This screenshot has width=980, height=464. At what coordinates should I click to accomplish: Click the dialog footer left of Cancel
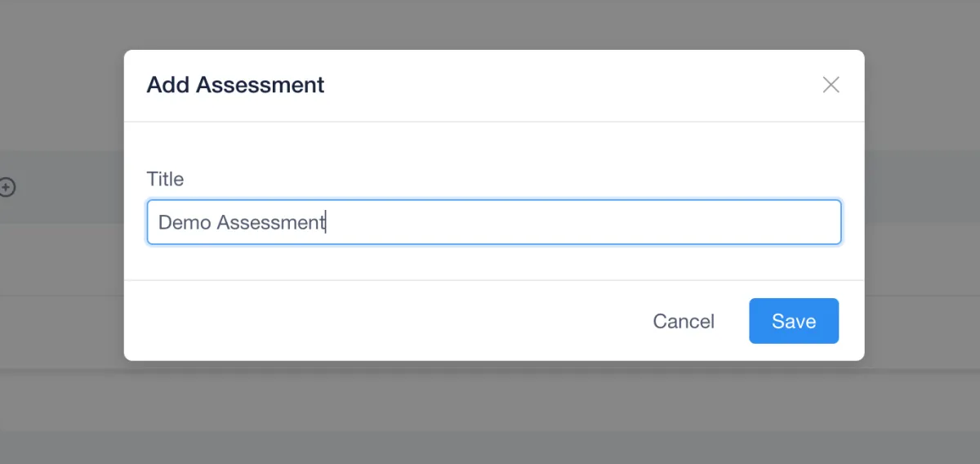point(367,321)
